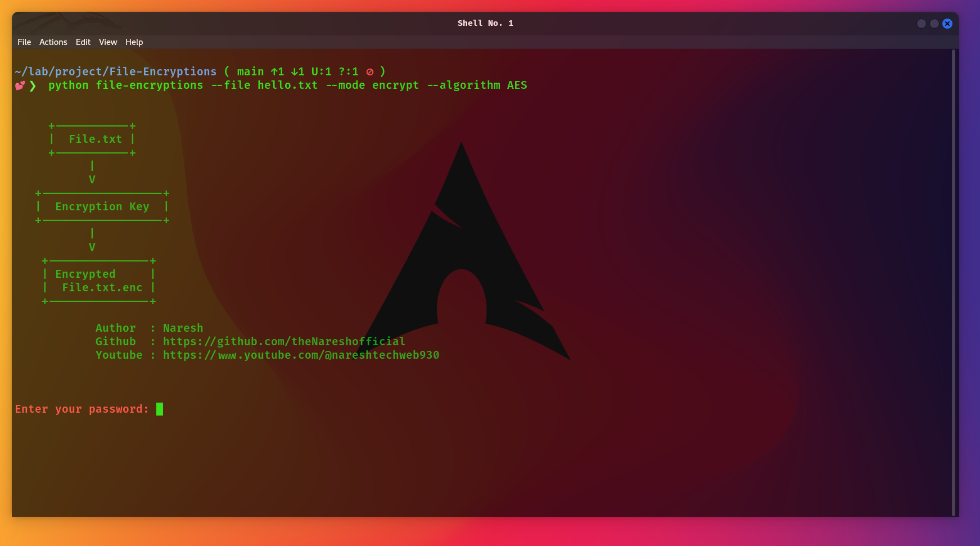
Task: Click the terminal vertical scrollbar
Action: (954, 282)
